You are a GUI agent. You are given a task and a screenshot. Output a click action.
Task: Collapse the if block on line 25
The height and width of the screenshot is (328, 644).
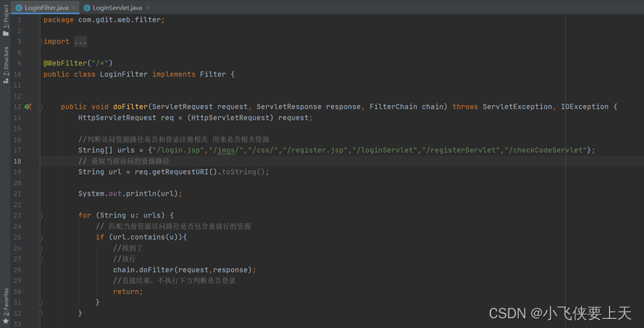point(40,237)
